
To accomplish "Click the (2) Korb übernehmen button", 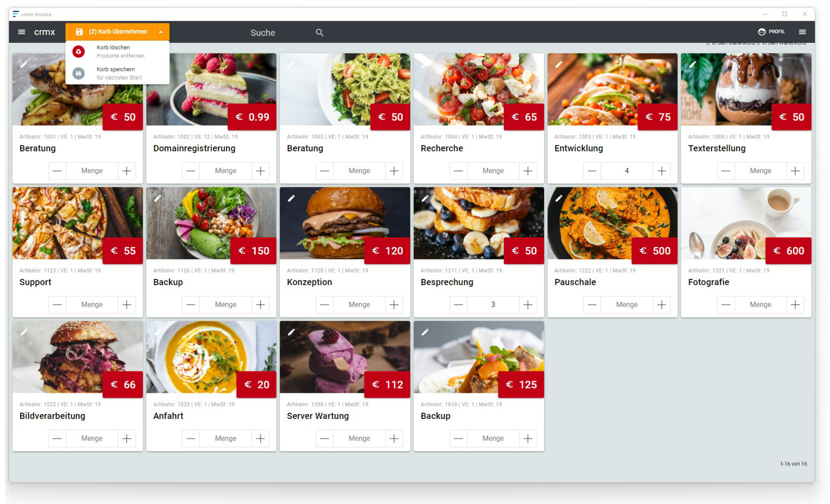I will coord(110,32).
